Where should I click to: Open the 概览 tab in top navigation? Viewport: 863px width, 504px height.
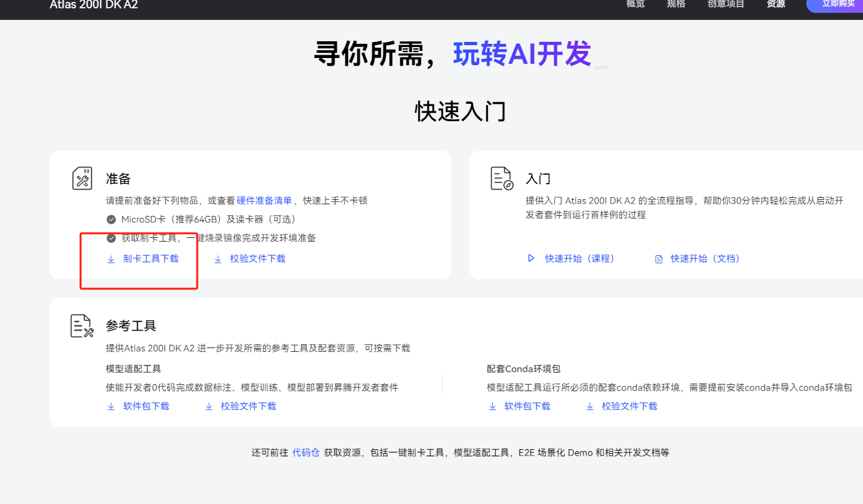click(x=635, y=4)
